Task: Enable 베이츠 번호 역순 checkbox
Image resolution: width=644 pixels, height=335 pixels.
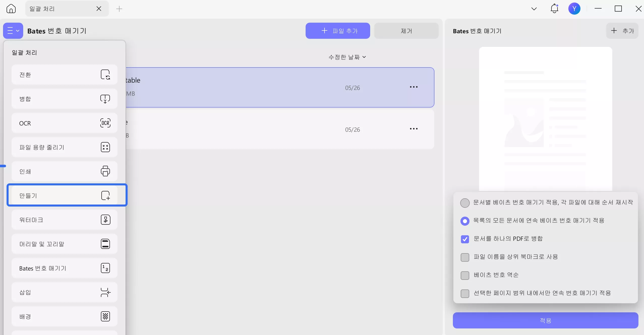Action: pyautogui.click(x=465, y=275)
